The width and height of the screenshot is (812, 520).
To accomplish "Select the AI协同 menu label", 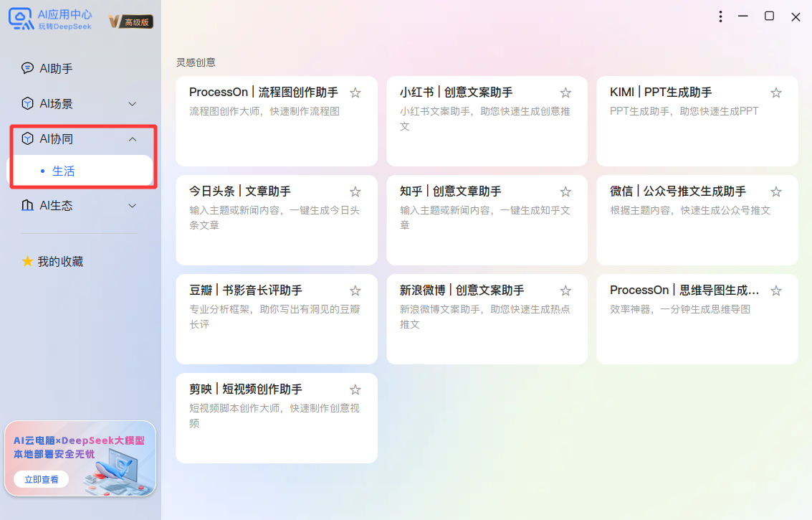I will point(57,139).
